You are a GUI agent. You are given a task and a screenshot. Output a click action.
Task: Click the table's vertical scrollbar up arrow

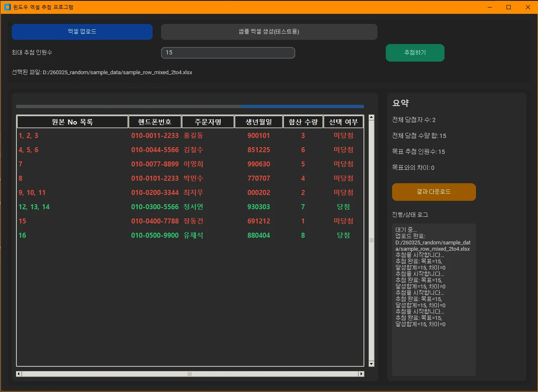(371, 118)
